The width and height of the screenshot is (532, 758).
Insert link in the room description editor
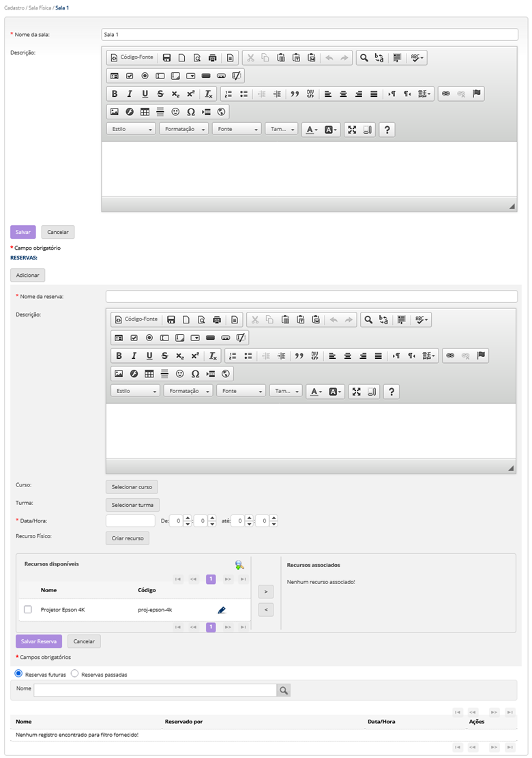point(446,94)
